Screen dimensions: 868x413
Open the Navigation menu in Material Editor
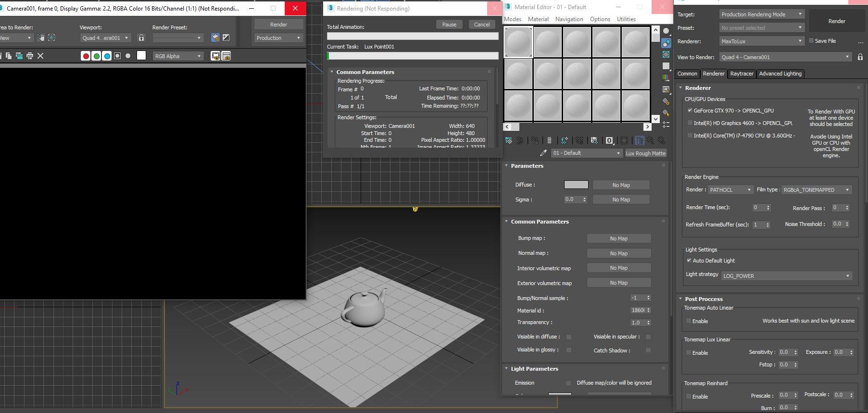(x=569, y=19)
